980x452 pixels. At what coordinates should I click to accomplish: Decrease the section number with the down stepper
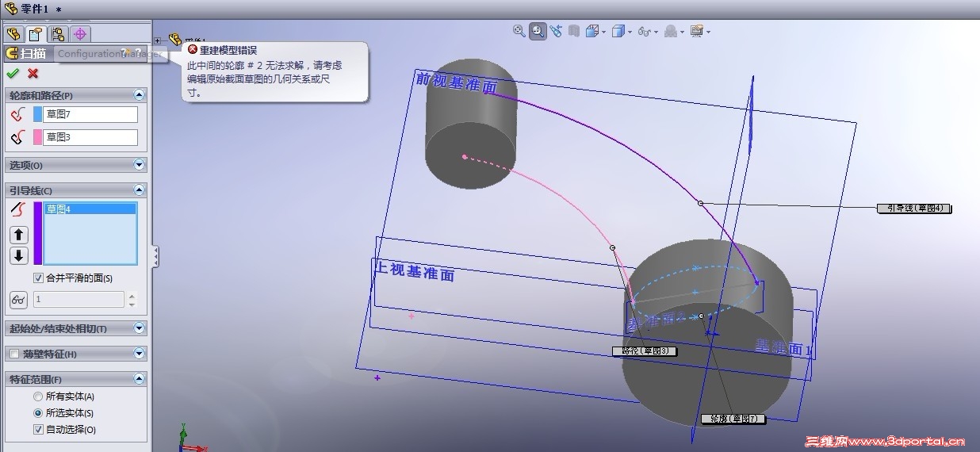coord(132,304)
